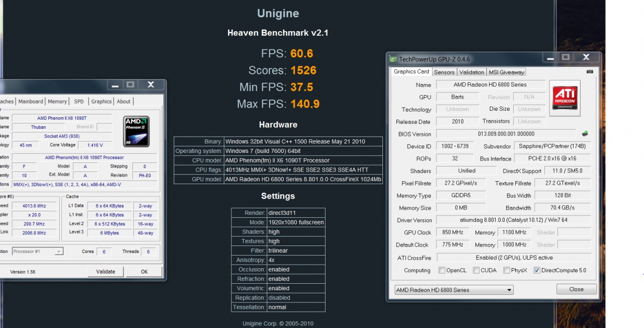The width and height of the screenshot is (644, 328).
Task: Click the GPU-Z screenshot camera icon
Action: click(x=590, y=72)
